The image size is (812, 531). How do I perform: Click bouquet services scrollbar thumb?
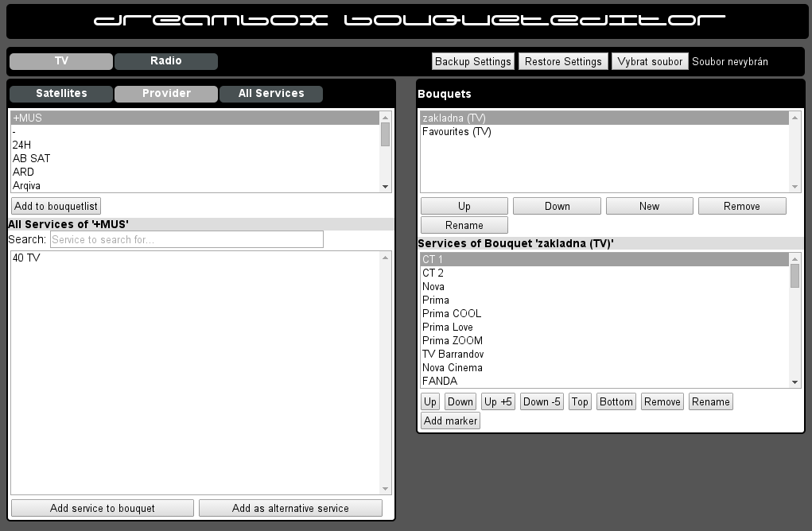point(795,276)
